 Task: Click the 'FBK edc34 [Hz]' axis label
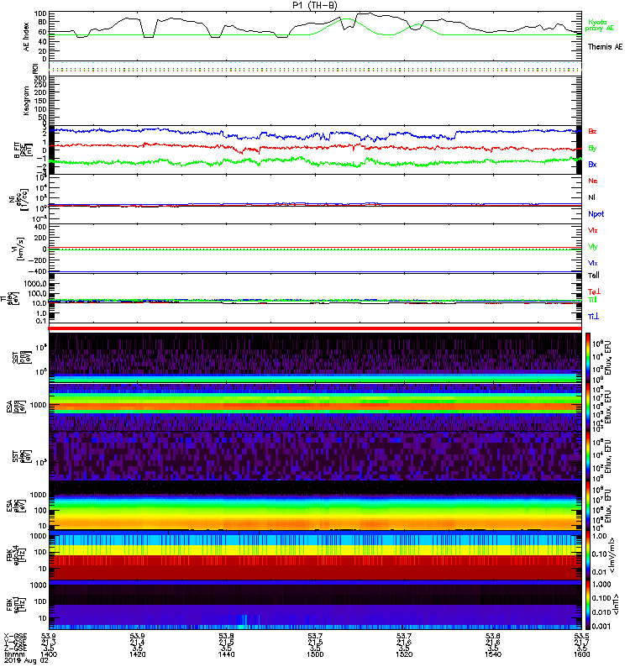(14, 555)
